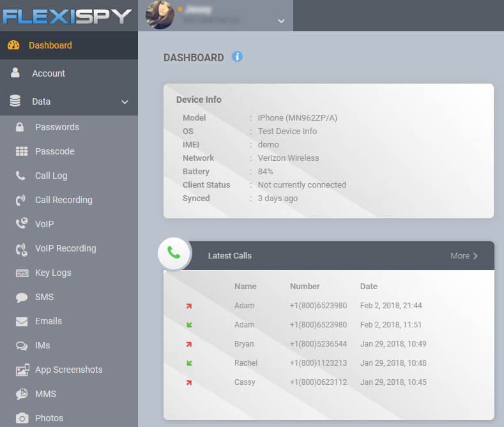Click the Photos sidebar link
504x427 pixels.
point(49,418)
